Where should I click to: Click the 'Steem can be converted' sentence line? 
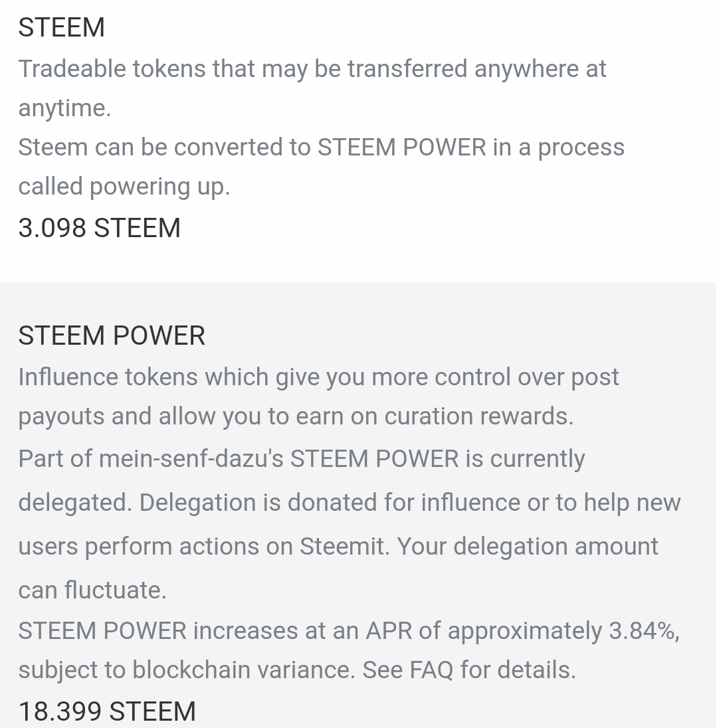[321, 147]
